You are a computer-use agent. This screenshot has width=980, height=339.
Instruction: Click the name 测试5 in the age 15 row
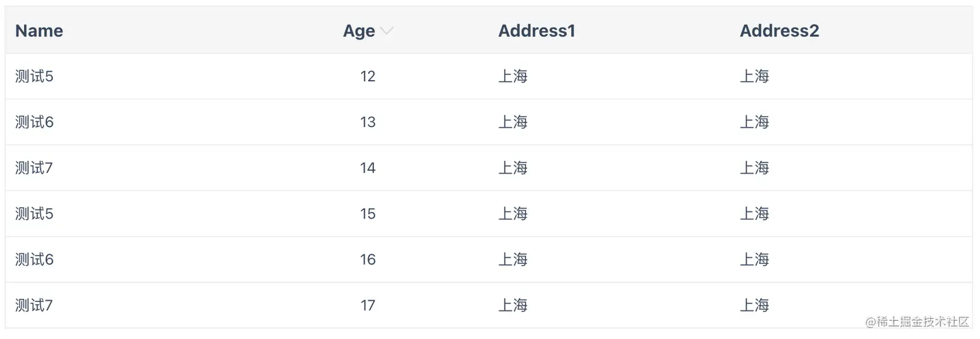tap(34, 214)
